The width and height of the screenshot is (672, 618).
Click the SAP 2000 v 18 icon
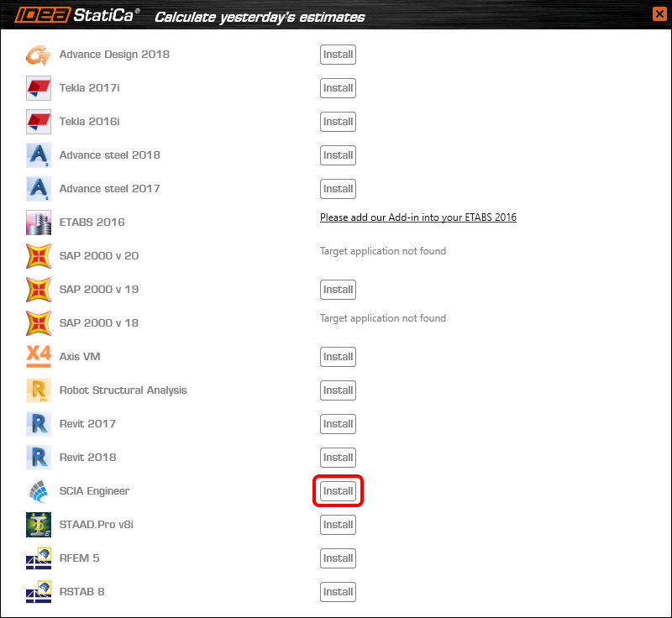coord(38,323)
